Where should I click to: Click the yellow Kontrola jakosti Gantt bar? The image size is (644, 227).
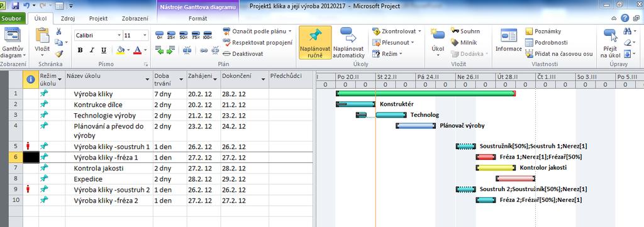tap(495, 167)
